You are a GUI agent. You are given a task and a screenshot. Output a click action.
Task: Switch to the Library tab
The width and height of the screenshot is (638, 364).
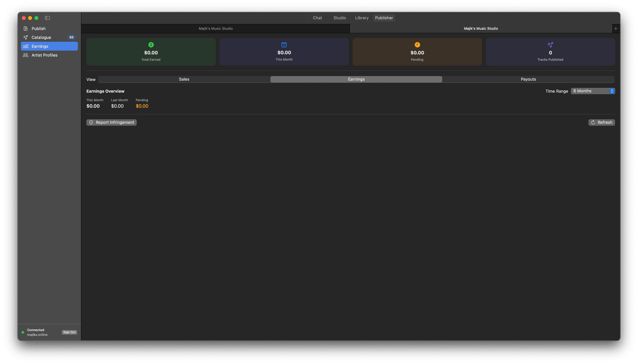pos(362,18)
